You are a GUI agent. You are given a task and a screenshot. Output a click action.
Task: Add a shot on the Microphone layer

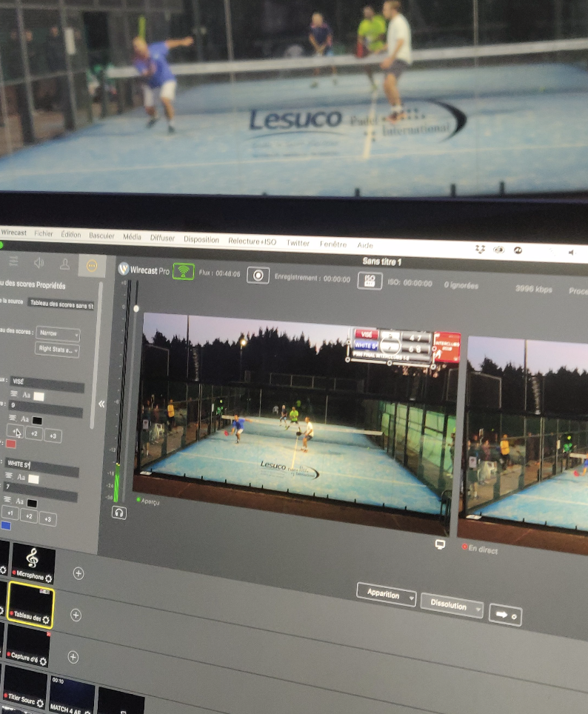pyautogui.click(x=78, y=573)
